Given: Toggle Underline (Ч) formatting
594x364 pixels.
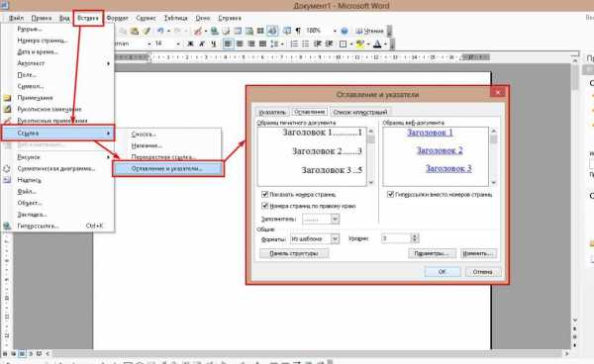Looking at the screenshot, I should pos(213,44).
